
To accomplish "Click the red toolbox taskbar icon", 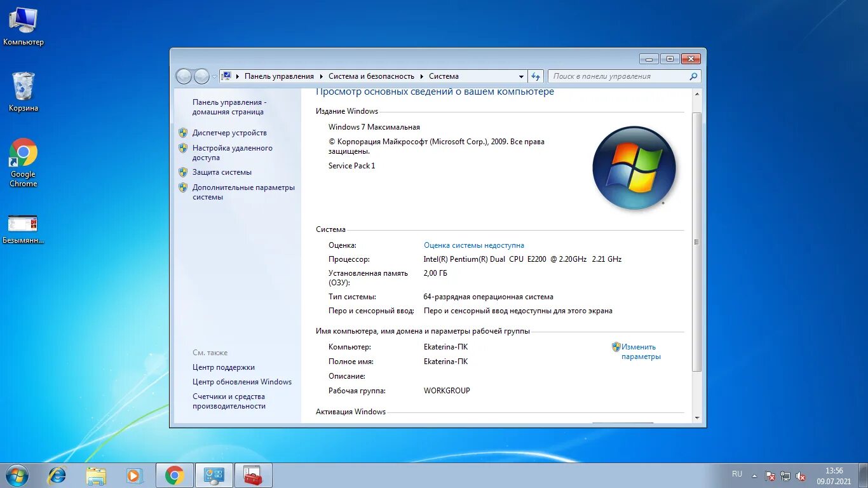I will (253, 475).
